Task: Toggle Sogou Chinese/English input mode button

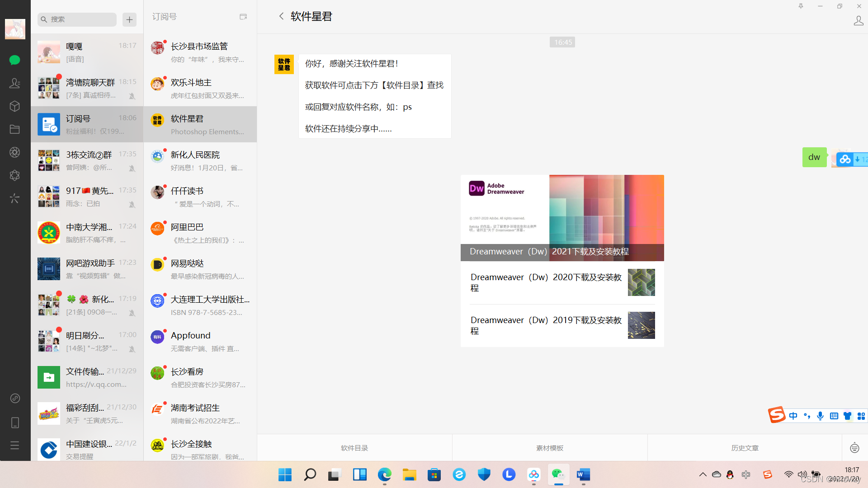Action: tap(793, 416)
